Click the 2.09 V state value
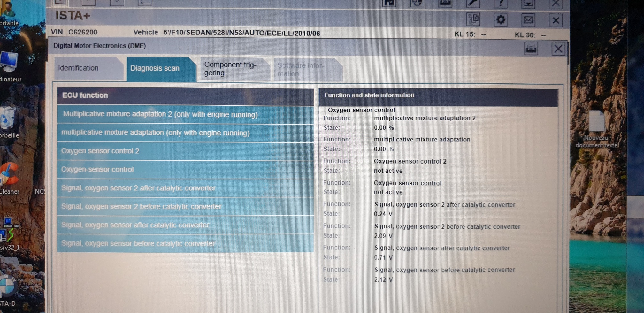Image resolution: width=644 pixels, height=313 pixels. pyautogui.click(x=383, y=236)
